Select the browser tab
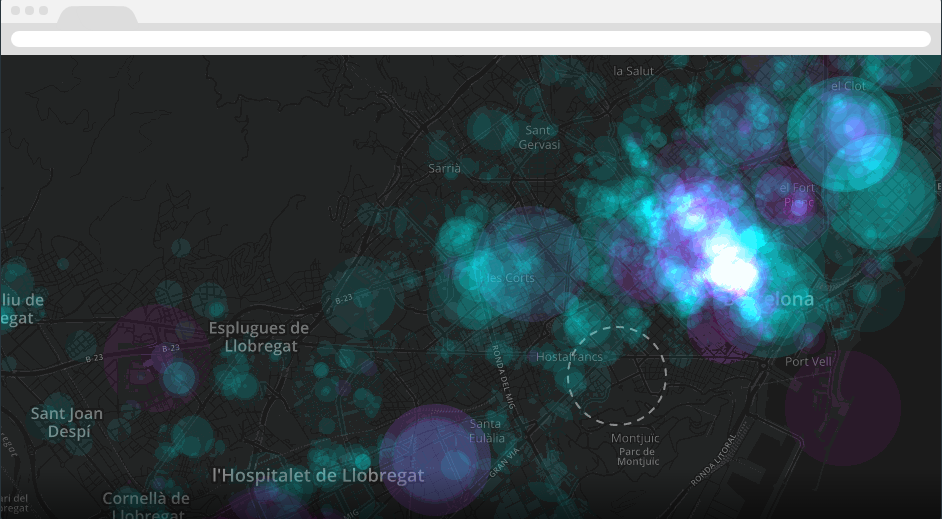Viewport: 942px width, 519px height. [97, 15]
